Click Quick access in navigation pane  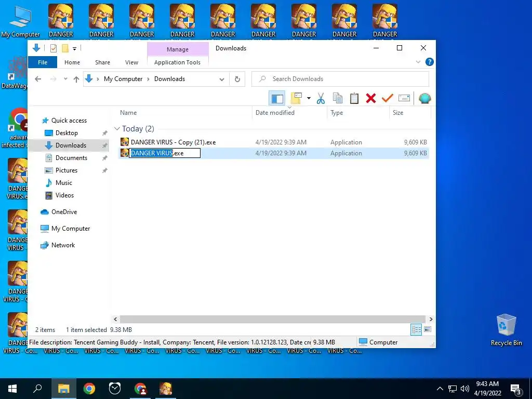tap(69, 121)
